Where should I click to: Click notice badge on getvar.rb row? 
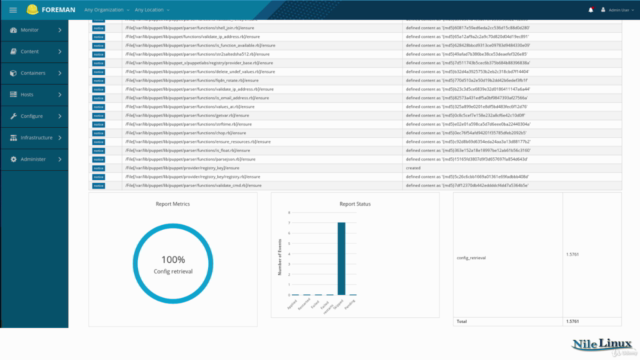pos(98,116)
